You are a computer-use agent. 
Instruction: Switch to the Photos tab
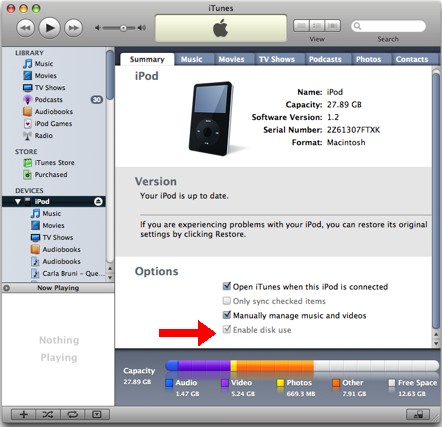(x=368, y=59)
